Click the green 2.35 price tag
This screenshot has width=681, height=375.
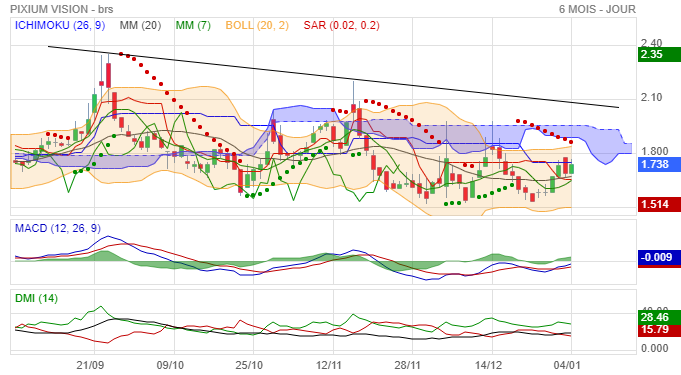tap(659, 55)
